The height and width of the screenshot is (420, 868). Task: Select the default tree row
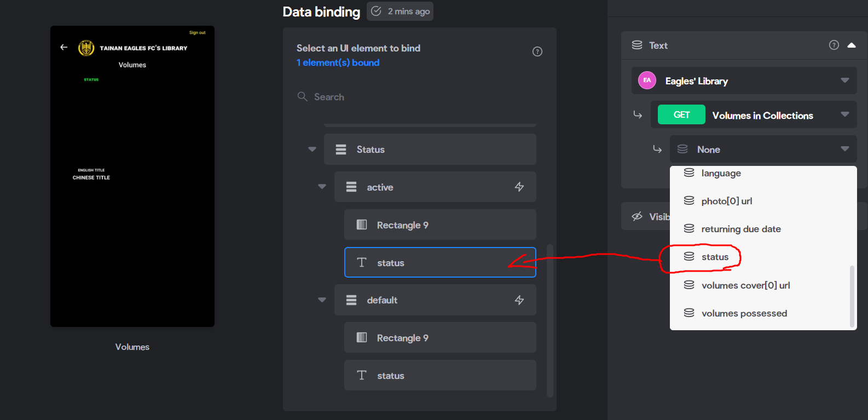435,300
